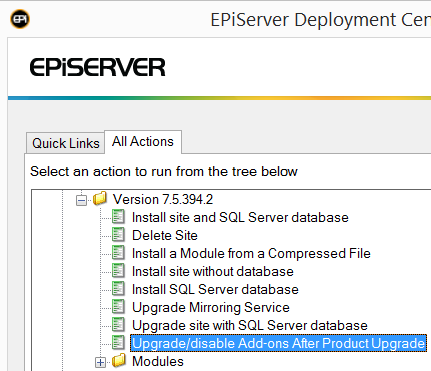This screenshot has width=431, height=371.
Task: Choose the Delete Site action
Action: click(165, 235)
